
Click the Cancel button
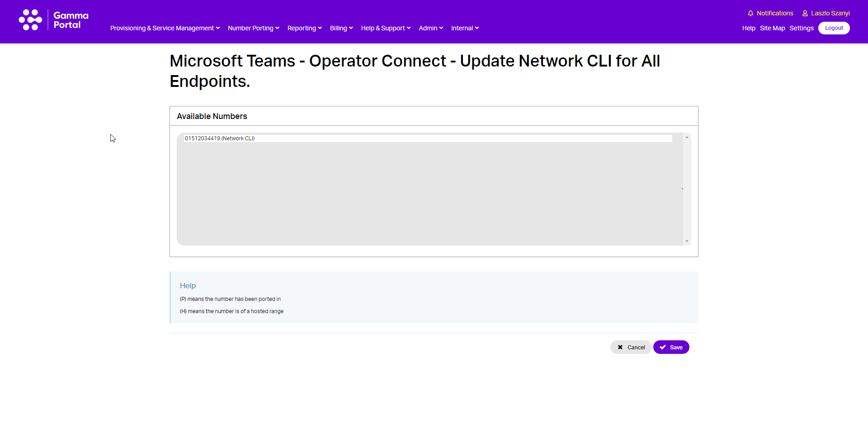pyautogui.click(x=631, y=347)
